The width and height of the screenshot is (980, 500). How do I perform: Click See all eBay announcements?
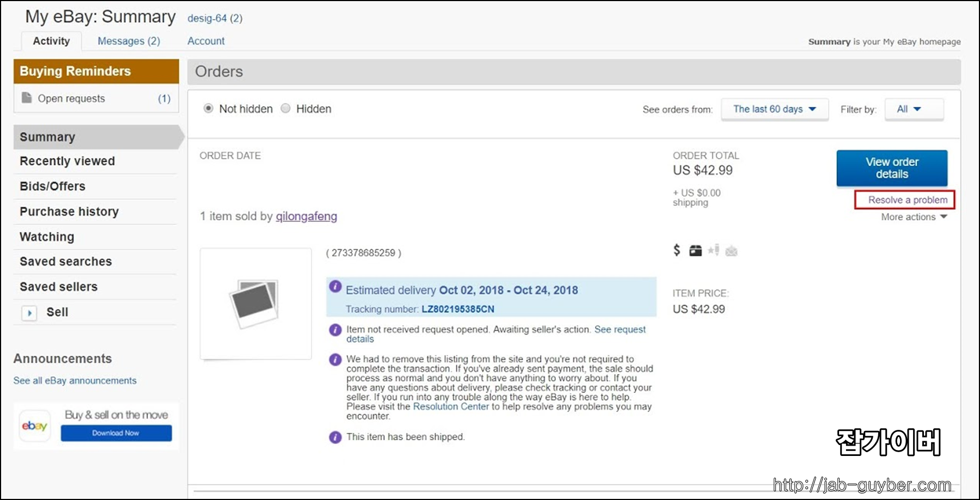coord(75,380)
